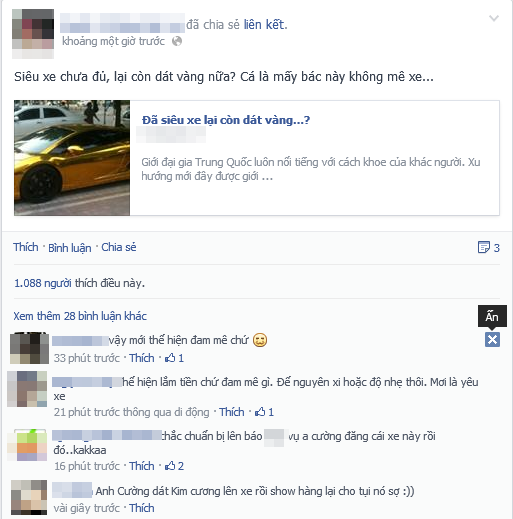Click Bình luận to comment on post
This screenshot has height=519, width=513.
click(70, 248)
